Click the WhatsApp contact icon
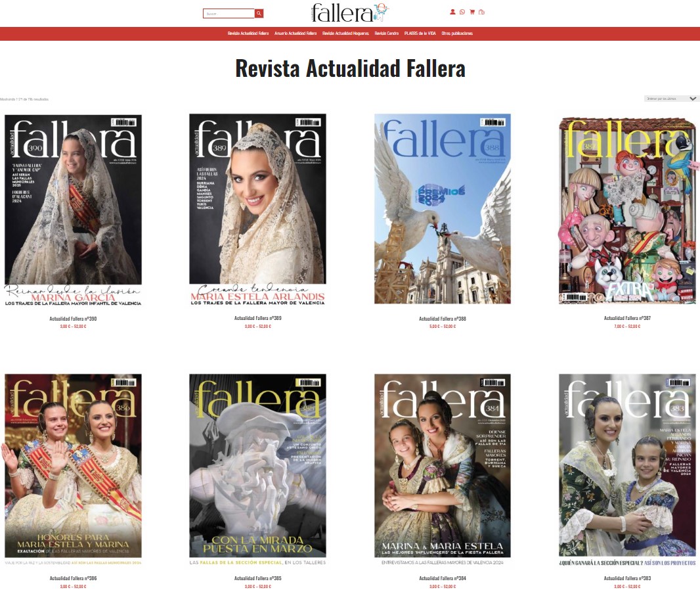 coord(462,12)
